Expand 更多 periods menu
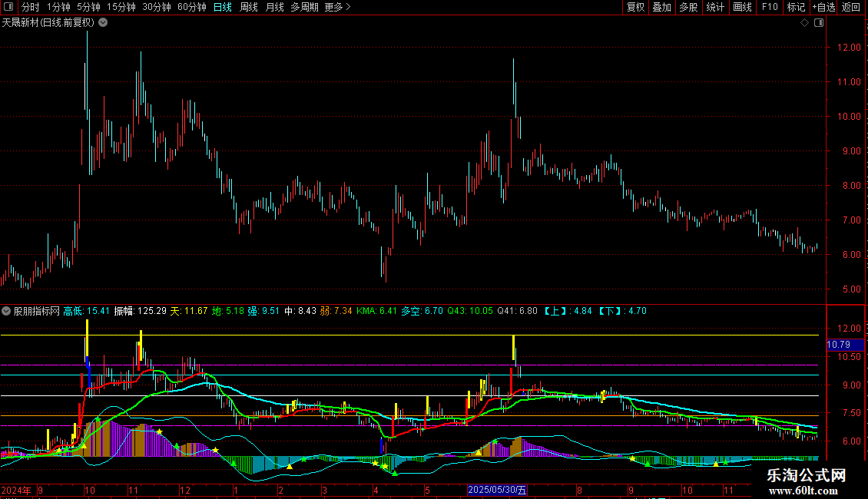Screen dimensions: 868x499 tap(336, 8)
